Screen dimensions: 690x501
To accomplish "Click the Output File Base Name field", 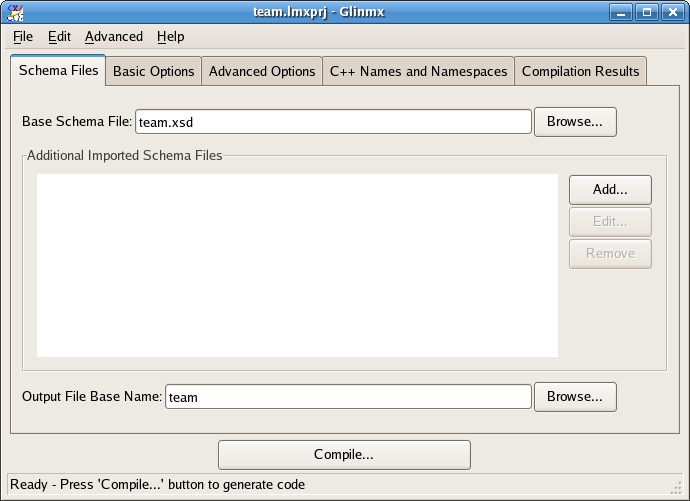I will click(x=348, y=397).
